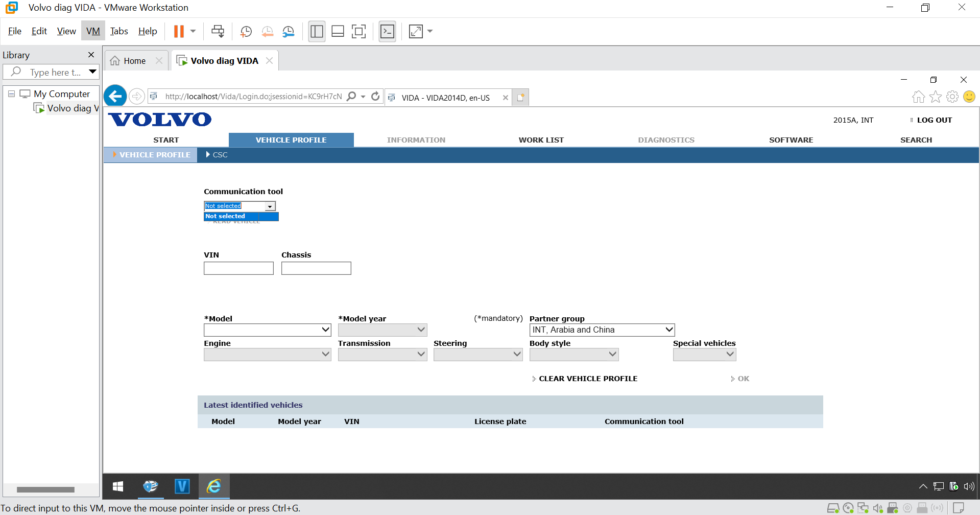Open the Communication tool dropdown

point(270,206)
